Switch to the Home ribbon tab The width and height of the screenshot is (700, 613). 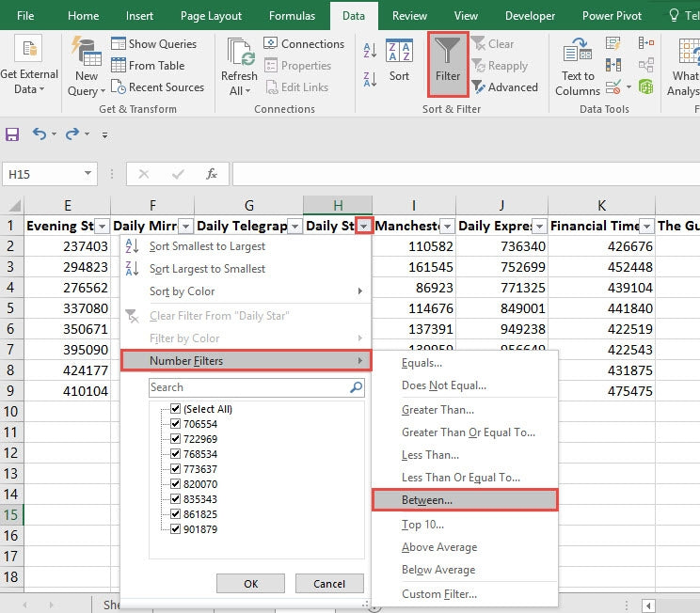coord(83,16)
